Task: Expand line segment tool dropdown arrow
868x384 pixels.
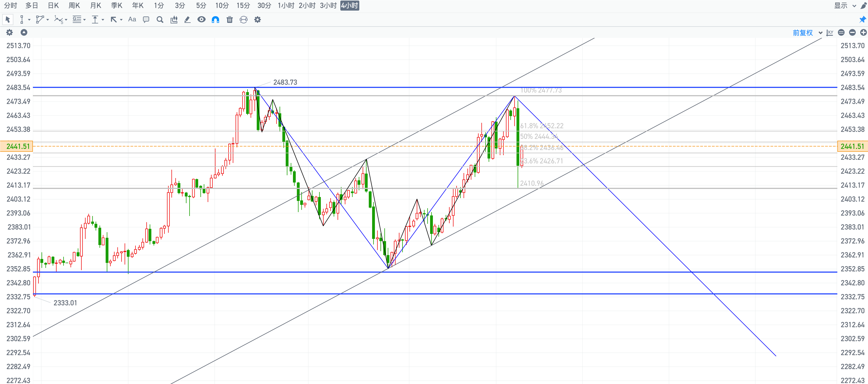Action: (29, 20)
